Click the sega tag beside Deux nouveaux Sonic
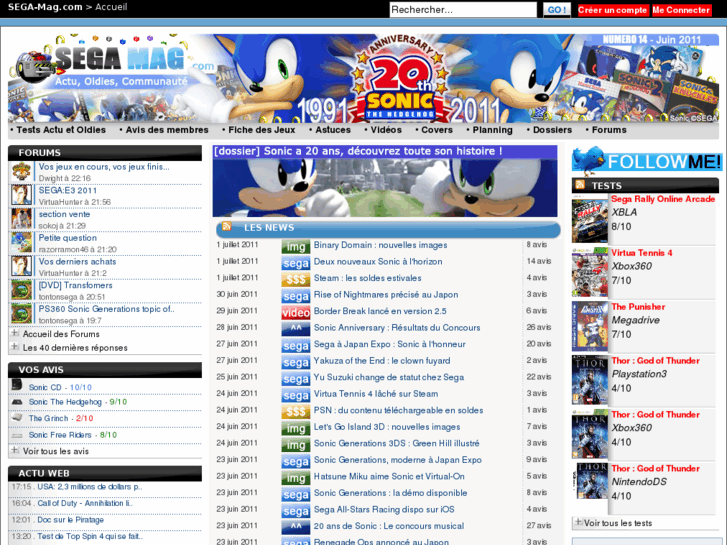The image size is (727, 545). pos(295,263)
